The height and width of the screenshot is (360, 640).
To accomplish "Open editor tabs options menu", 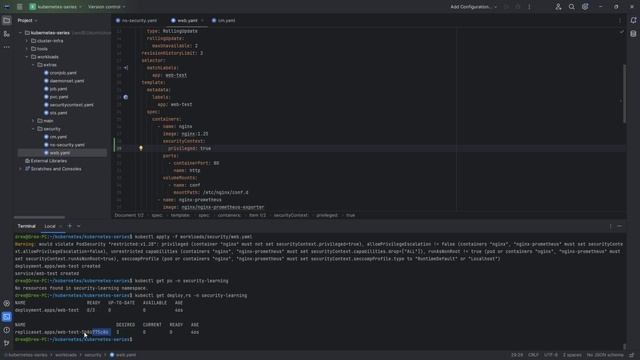I will click(x=619, y=20).
